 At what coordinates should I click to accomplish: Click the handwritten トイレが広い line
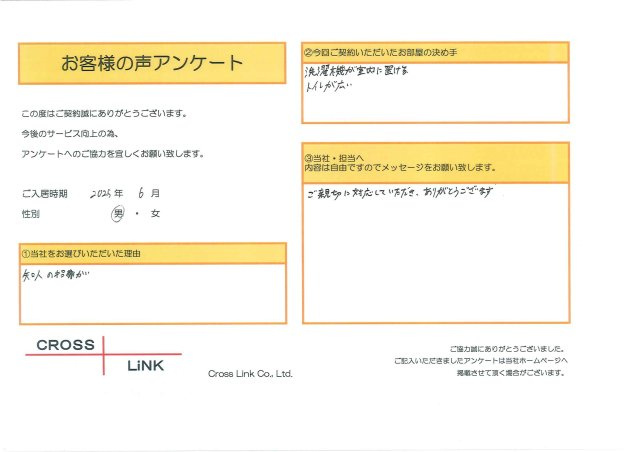(329, 86)
